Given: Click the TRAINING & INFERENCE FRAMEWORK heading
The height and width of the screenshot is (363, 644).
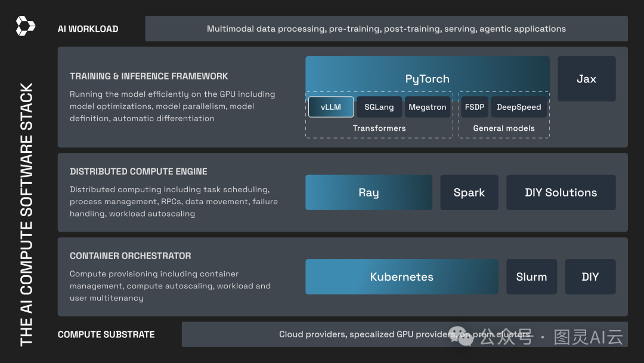Looking at the screenshot, I should coord(148,76).
